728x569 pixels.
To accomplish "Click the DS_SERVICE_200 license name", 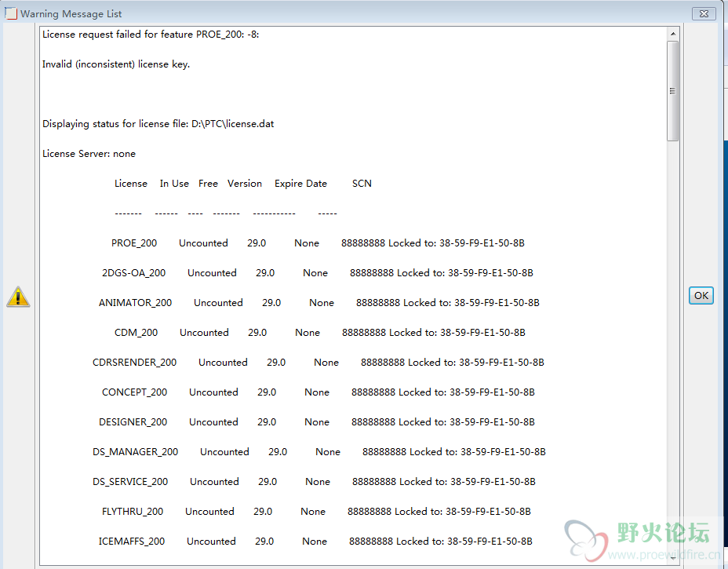I will [130, 482].
